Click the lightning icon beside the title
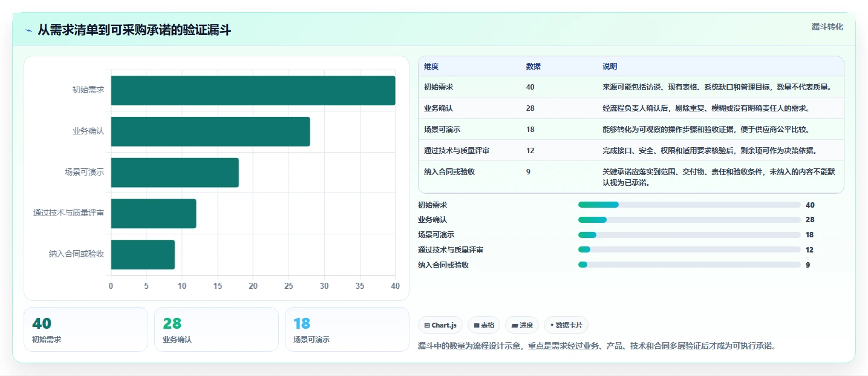Viewport: 868px width, 376px height. [x=28, y=30]
